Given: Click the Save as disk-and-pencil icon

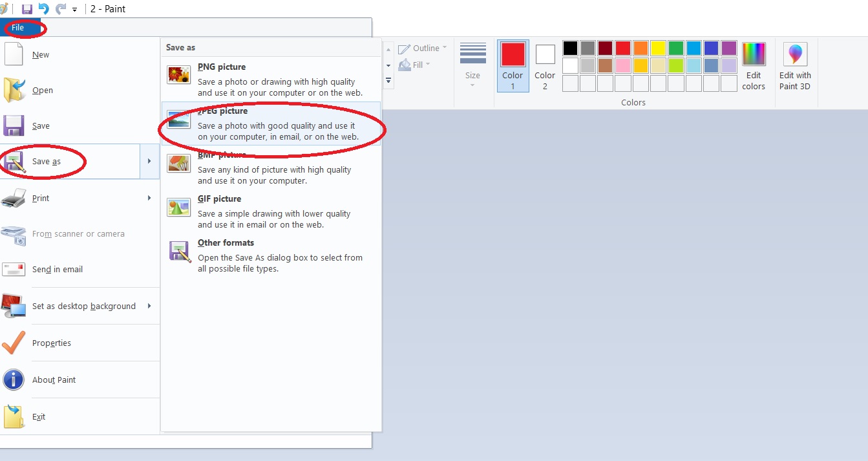Looking at the screenshot, I should [14, 162].
